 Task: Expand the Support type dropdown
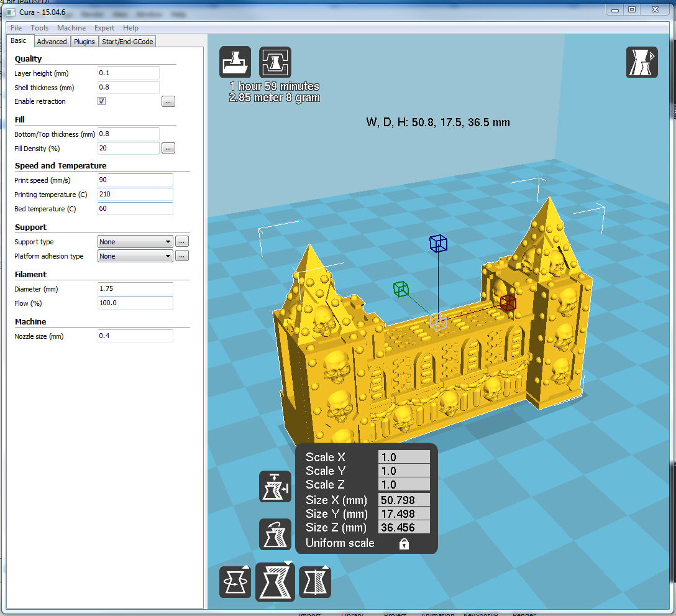click(x=135, y=242)
